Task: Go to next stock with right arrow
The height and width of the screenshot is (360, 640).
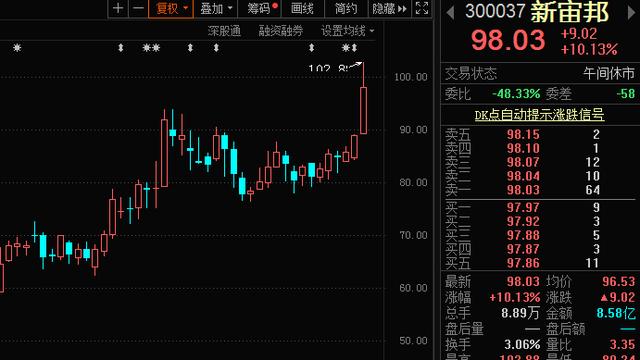Action: tap(631, 13)
